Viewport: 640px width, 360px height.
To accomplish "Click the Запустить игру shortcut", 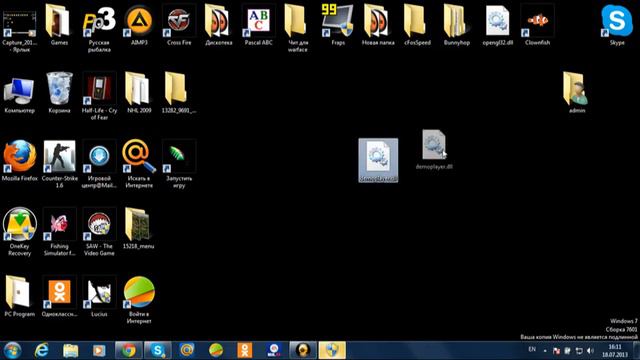I will coord(179,164).
